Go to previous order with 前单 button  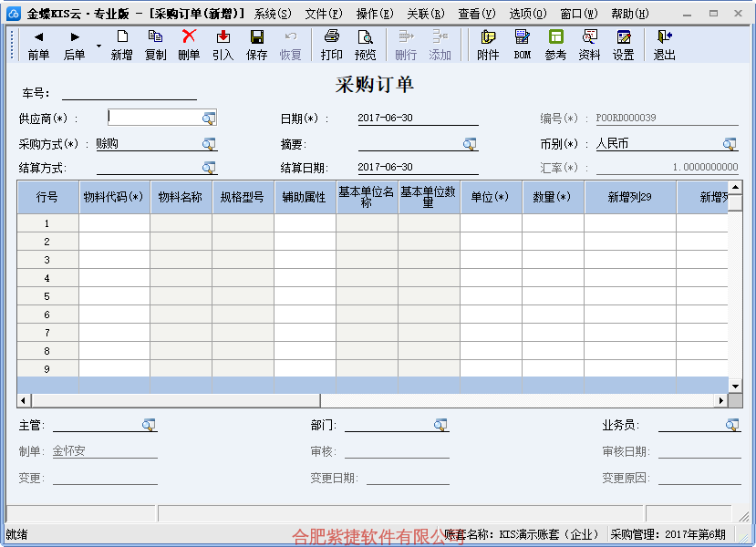pyautogui.click(x=38, y=45)
